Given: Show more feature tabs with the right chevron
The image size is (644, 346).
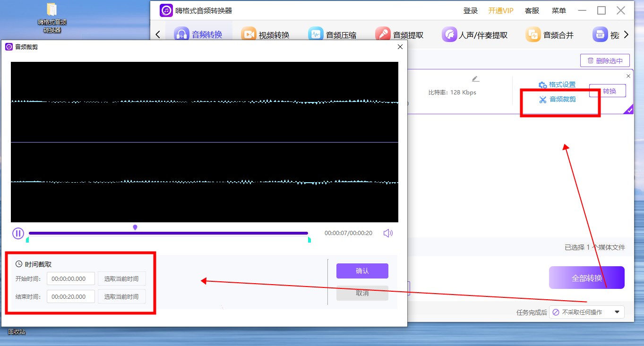Looking at the screenshot, I should [626, 34].
